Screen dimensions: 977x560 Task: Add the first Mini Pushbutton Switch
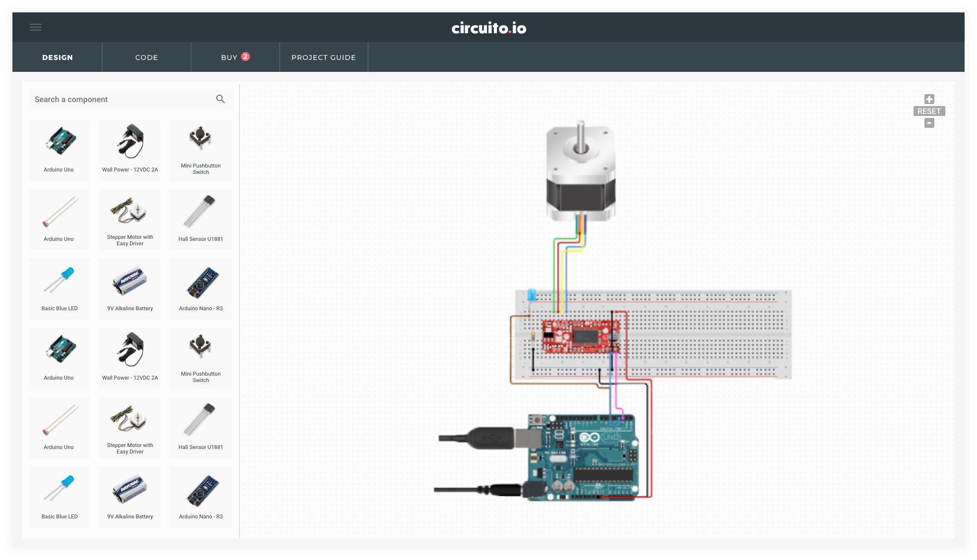click(201, 150)
